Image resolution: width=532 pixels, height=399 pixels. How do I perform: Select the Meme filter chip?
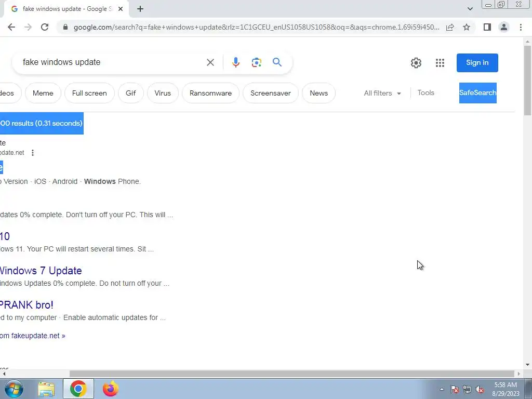[43, 93]
